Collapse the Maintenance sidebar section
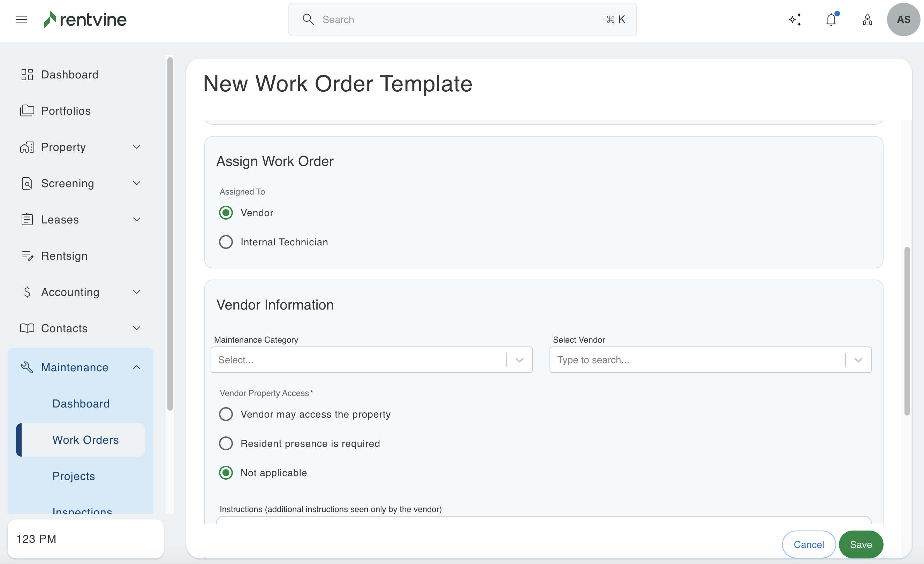Image resolution: width=924 pixels, height=564 pixels. pos(136,367)
